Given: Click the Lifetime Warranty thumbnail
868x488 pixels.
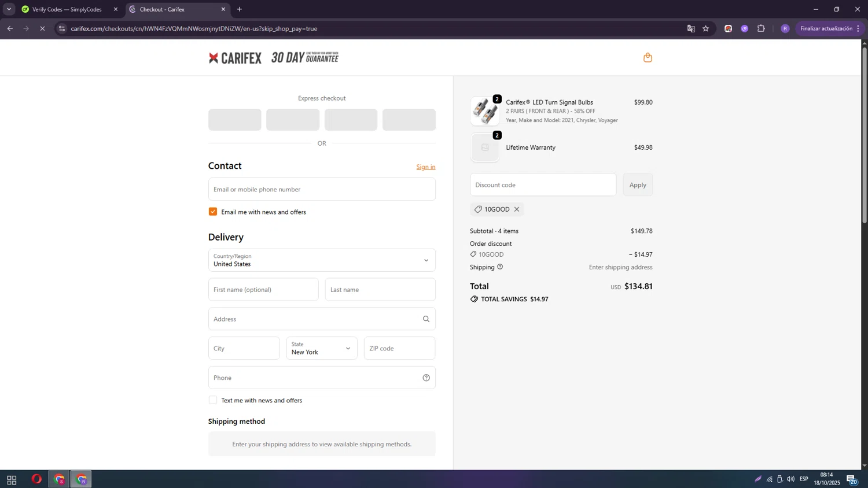Looking at the screenshot, I should 485,147.
